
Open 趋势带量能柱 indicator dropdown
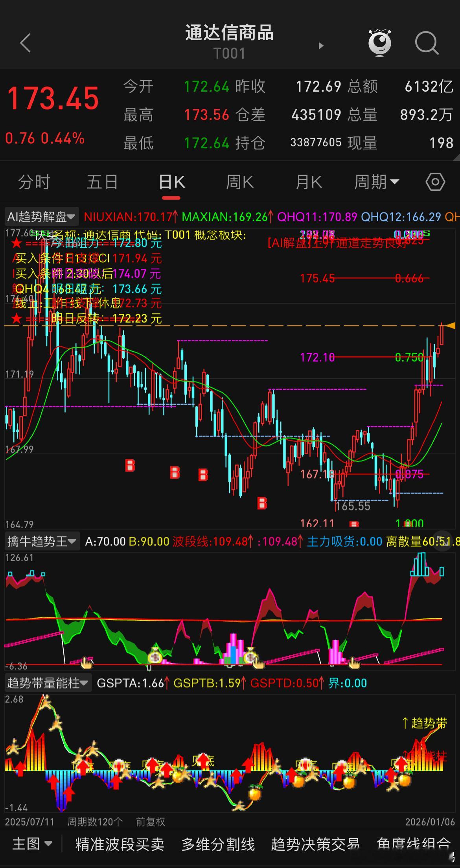pos(48,683)
